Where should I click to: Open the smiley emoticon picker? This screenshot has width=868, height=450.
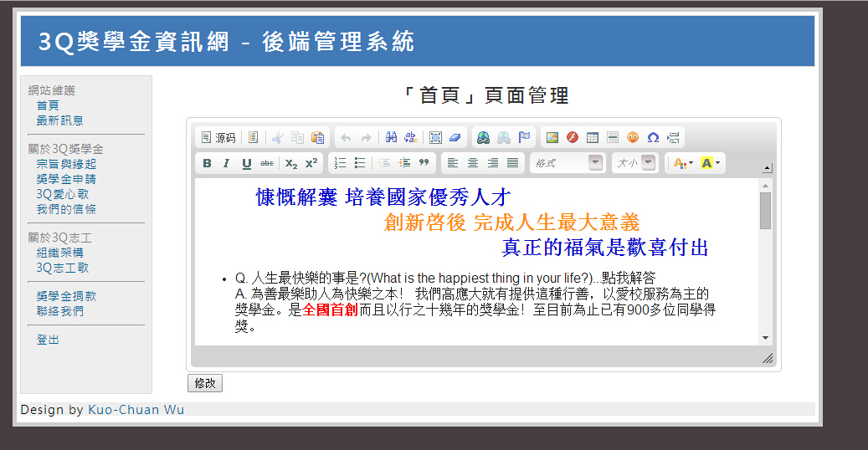pos(633,137)
